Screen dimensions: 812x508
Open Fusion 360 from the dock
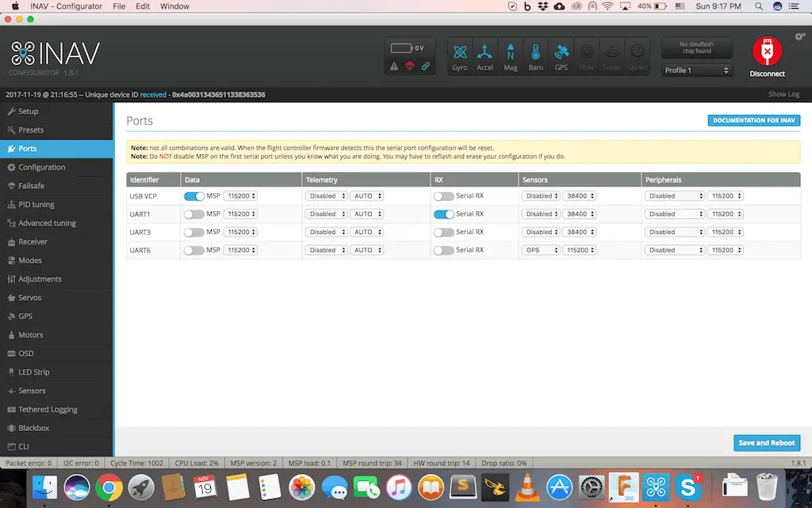click(x=623, y=487)
